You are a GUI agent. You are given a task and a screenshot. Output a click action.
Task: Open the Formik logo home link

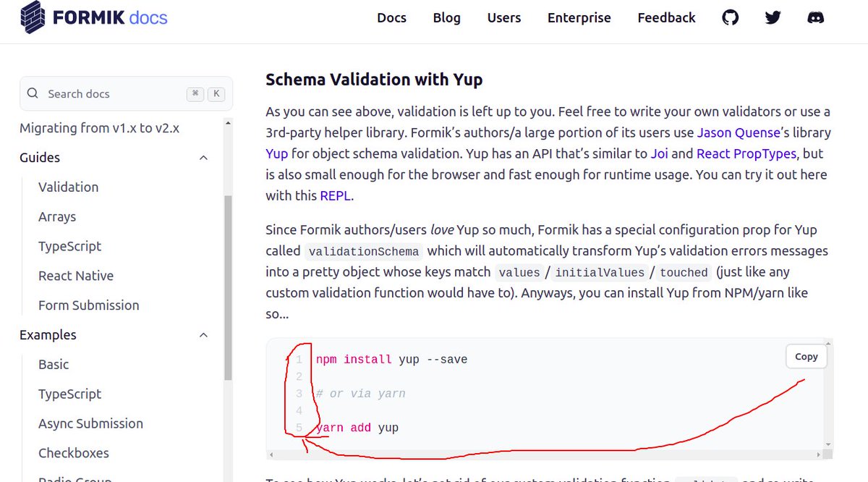(x=94, y=17)
